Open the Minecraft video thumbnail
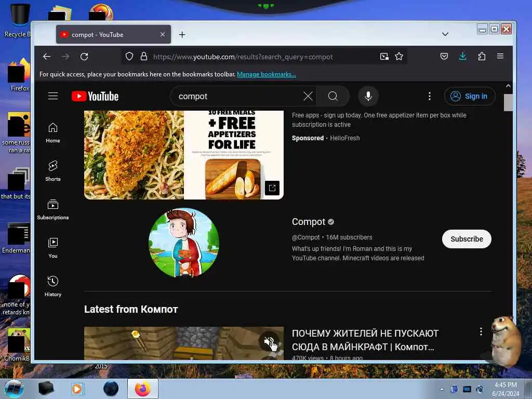 [x=184, y=343]
